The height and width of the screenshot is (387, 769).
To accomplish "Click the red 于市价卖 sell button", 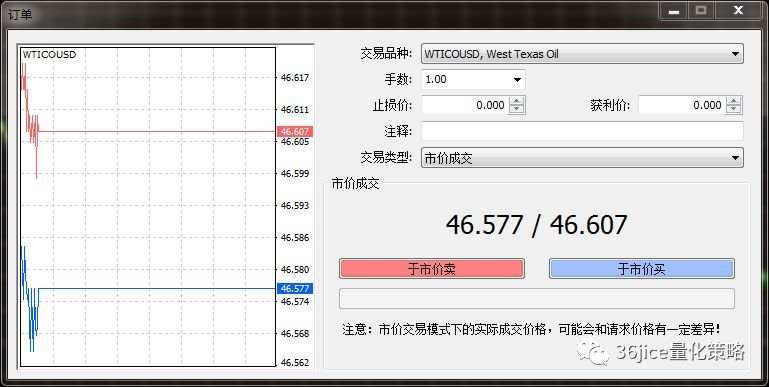I will (x=432, y=269).
